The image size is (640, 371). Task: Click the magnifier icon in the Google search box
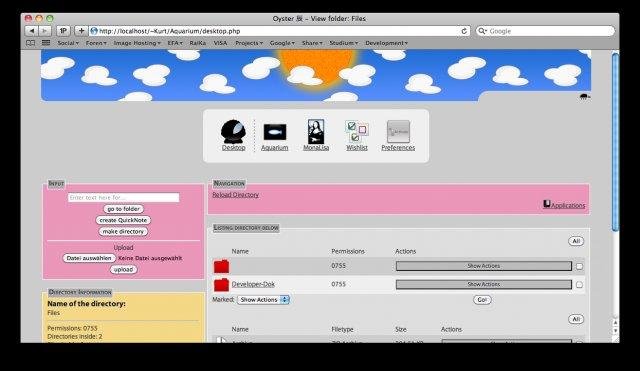(x=482, y=31)
